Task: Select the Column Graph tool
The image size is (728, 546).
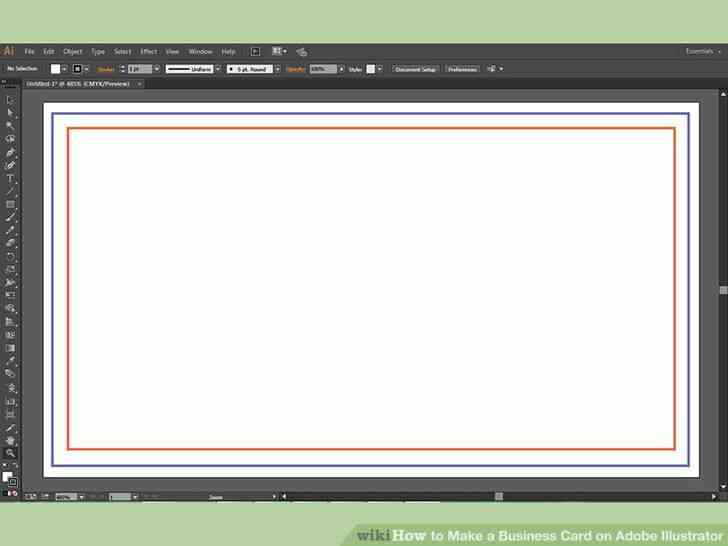Action: 10,401
